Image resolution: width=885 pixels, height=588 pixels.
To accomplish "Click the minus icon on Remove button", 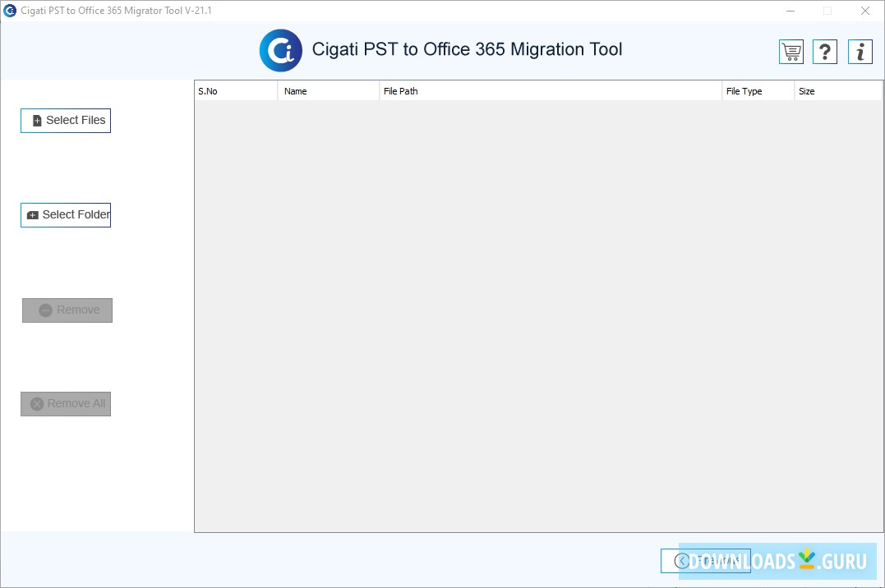I will click(x=46, y=310).
